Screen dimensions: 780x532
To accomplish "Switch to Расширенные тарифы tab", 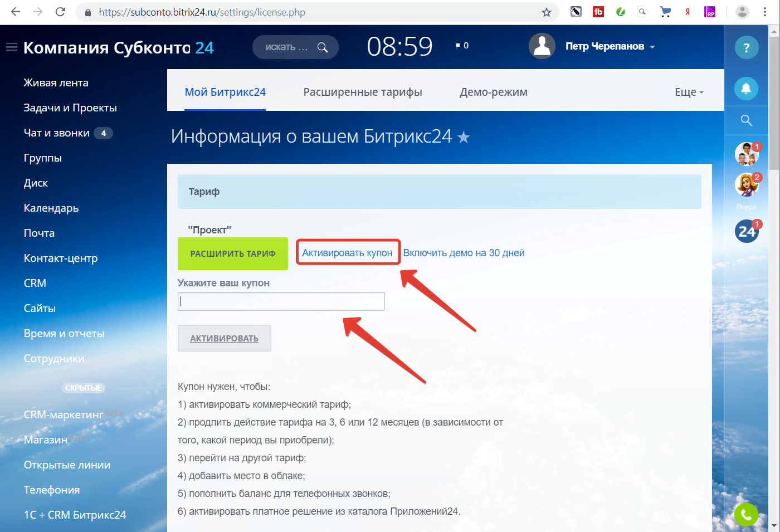I will 363,92.
